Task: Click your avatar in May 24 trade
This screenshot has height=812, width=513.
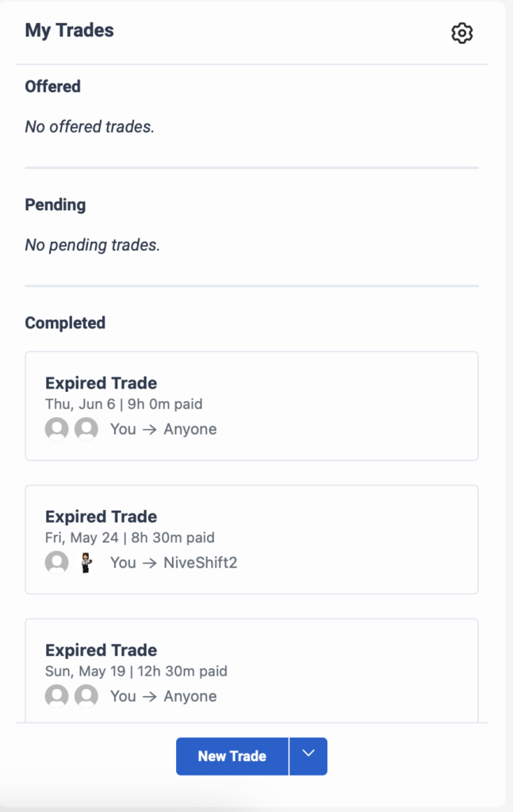Action: pyautogui.click(x=57, y=562)
